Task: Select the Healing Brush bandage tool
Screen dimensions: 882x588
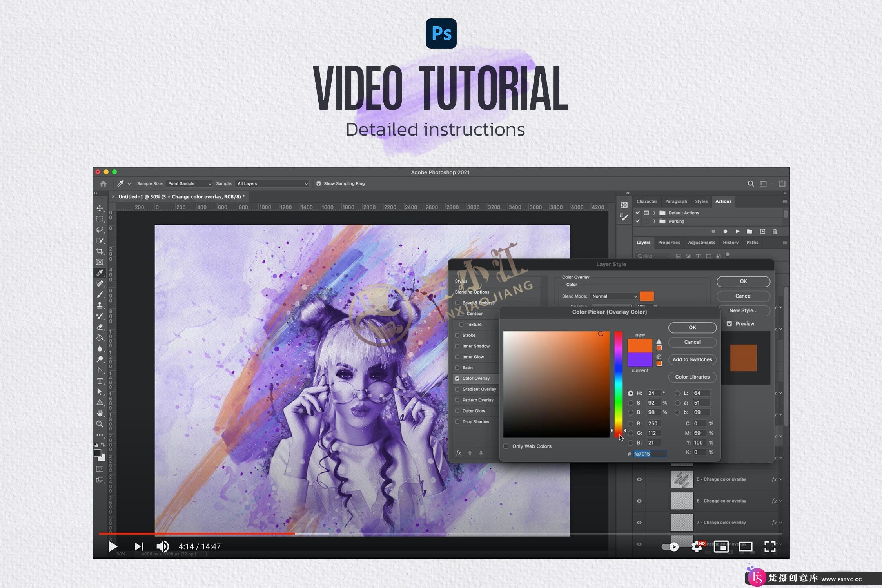Action: click(x=100, y=283)
